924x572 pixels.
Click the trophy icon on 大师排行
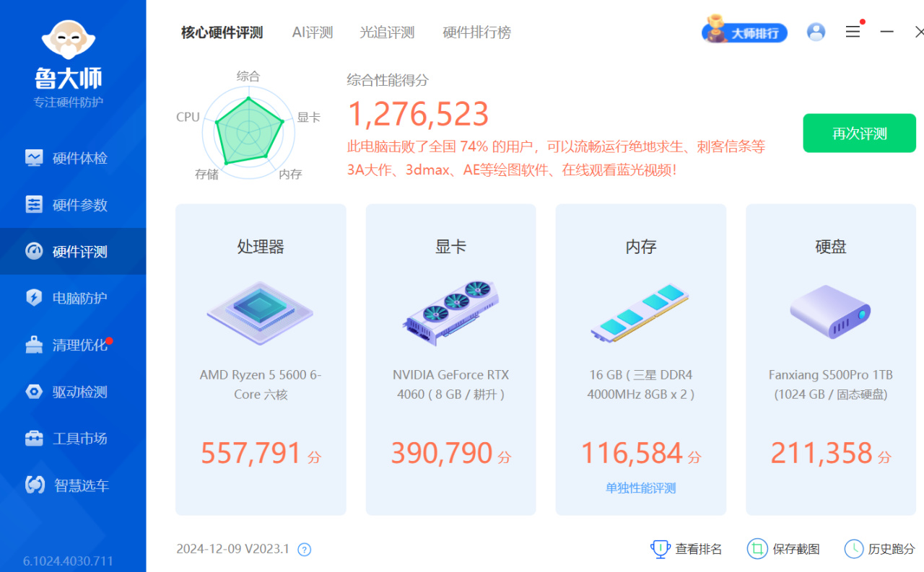pos(715,29)
